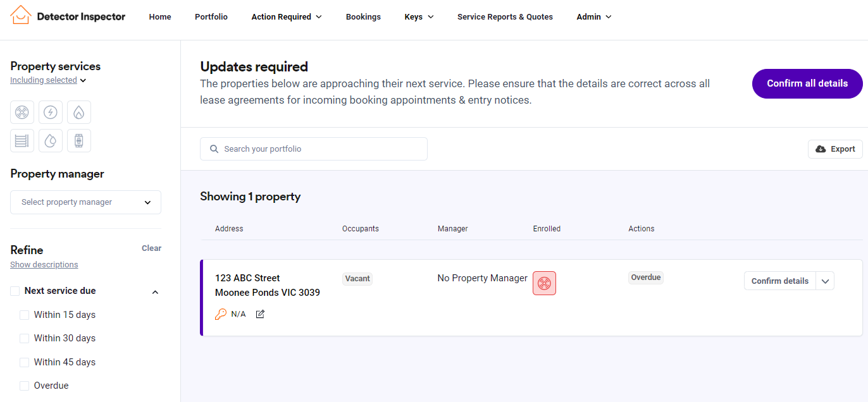Click the Show descriptions link
The height and width of the screenshot is (402, 868).
point(44,265)
